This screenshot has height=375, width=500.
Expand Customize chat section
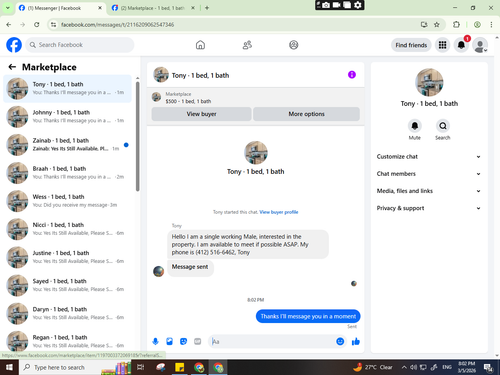tap(429, 157)
